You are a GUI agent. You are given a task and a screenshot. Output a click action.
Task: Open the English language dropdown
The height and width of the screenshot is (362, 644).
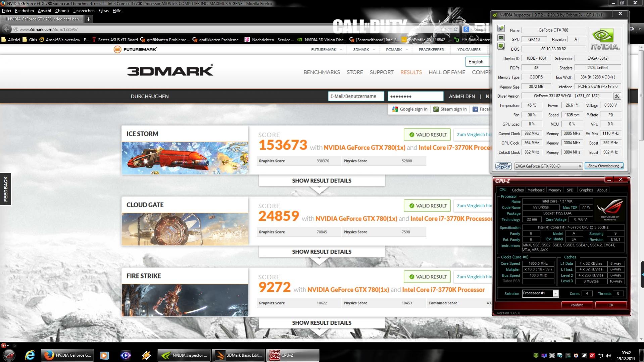tap(477, 62)
